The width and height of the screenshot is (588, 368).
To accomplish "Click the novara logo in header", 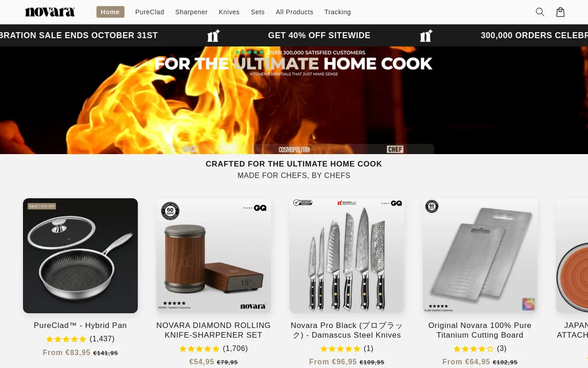I will [x=50, y=12].
